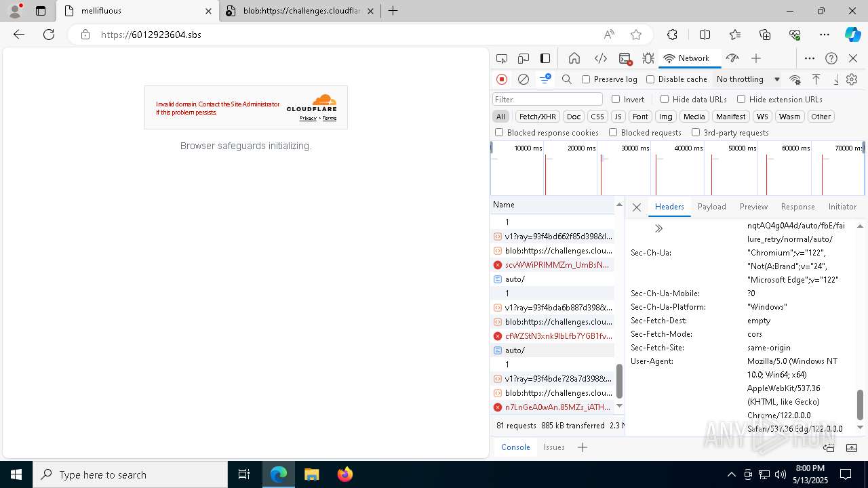Open the DevTools Welcome home icon

574,58
